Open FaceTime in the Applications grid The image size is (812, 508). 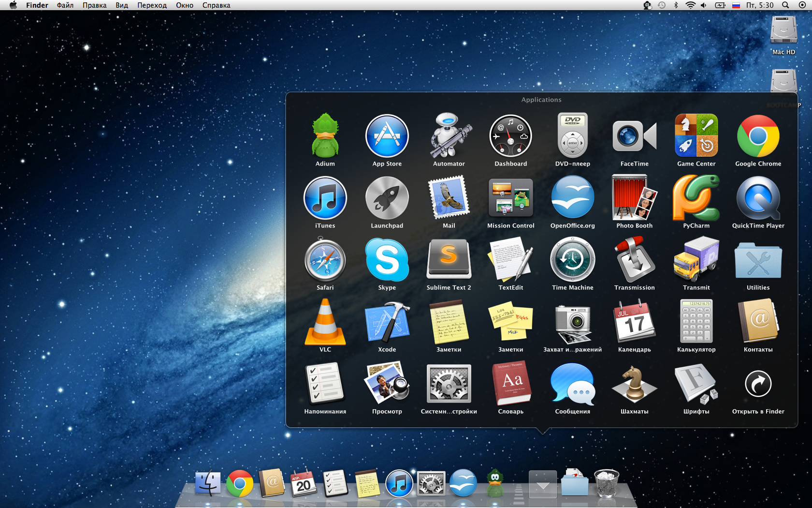tap(635, 136)
